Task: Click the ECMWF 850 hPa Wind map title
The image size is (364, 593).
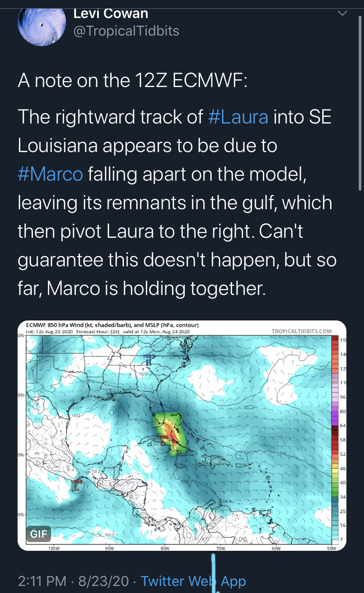Action: coord(112,325)
